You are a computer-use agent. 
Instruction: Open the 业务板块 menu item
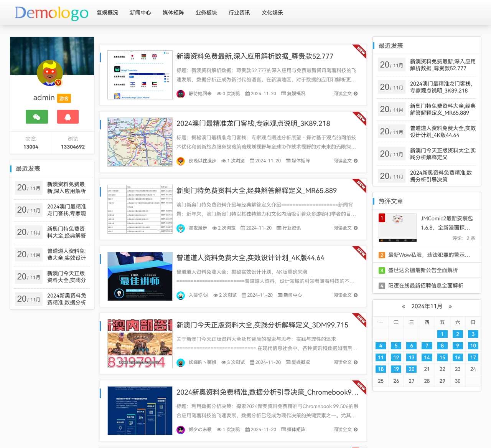pyautogui.click(x=206, y=13)
